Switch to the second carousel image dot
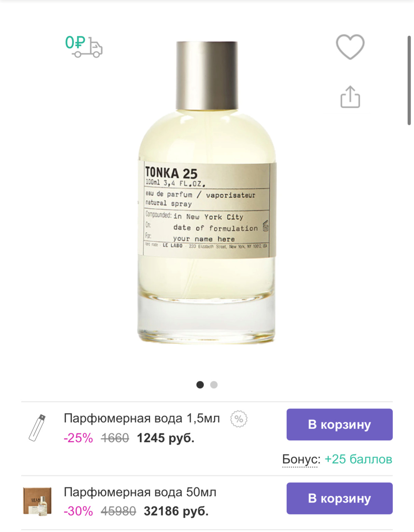414x532 pixels. 214,385
